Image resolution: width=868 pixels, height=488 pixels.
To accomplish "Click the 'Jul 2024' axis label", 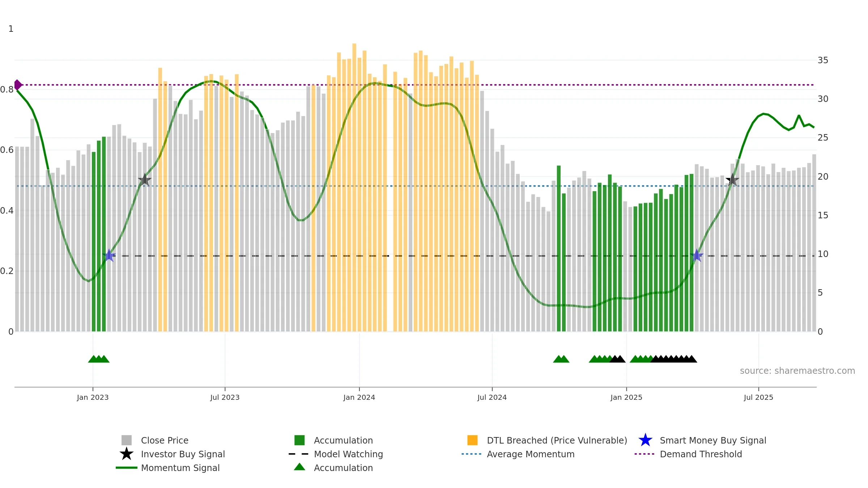I will coord(492,397).
